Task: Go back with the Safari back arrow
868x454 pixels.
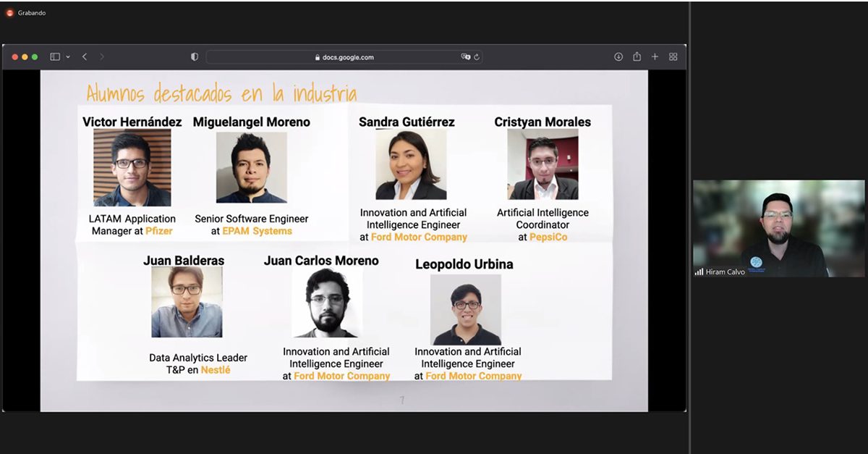Action: click(x=85, y=56)
